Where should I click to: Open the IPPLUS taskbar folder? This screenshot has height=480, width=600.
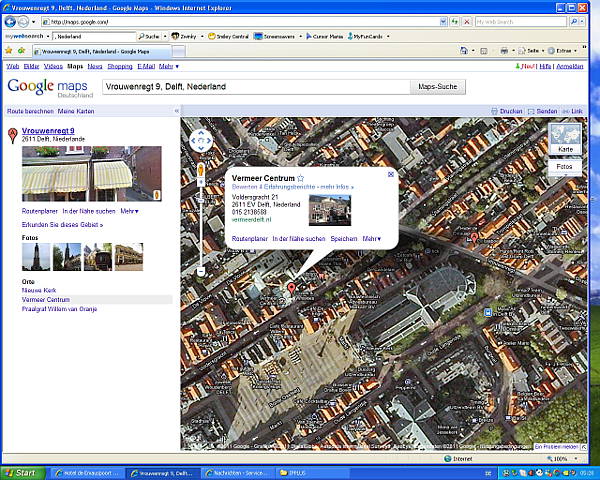point(311,473)
